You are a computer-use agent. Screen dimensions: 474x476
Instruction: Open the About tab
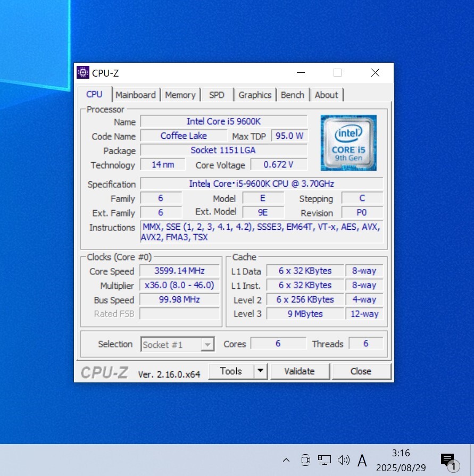[x=326, y=95]
